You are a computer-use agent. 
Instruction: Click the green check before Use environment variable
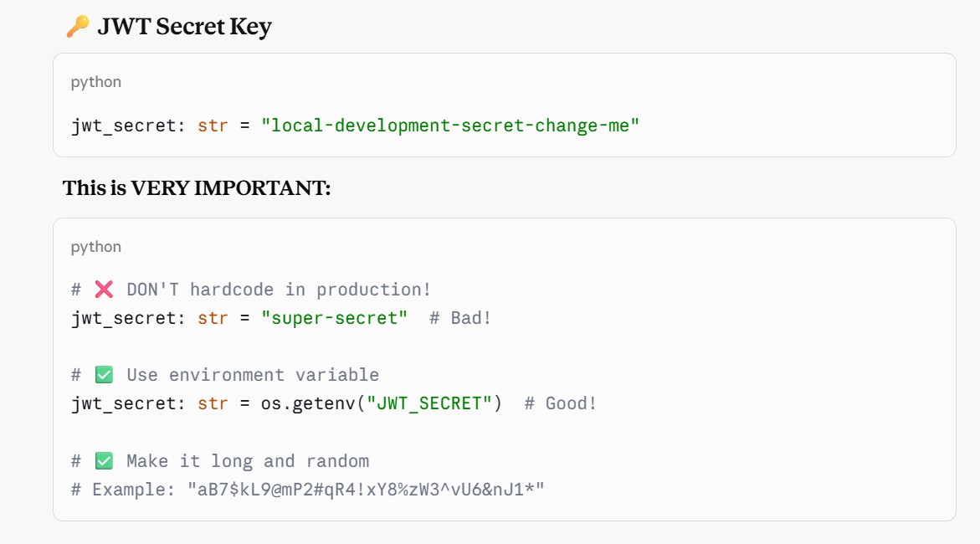tap(104, 375)
